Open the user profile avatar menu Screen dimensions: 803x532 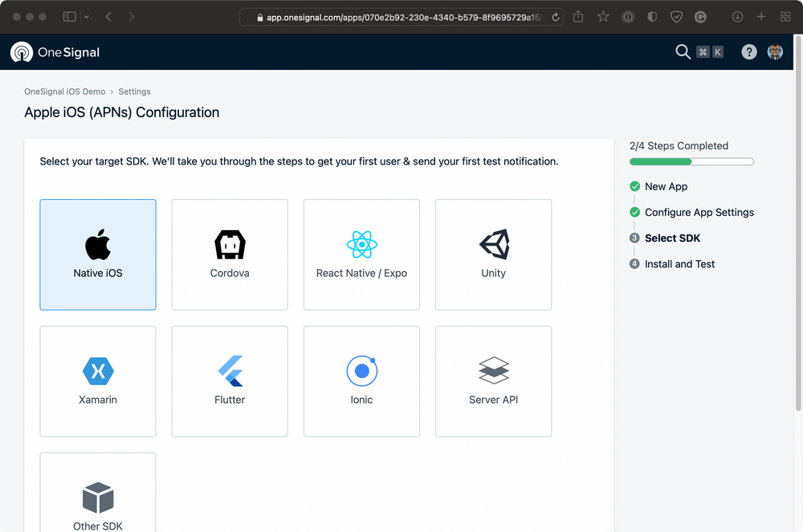point(775,52)
